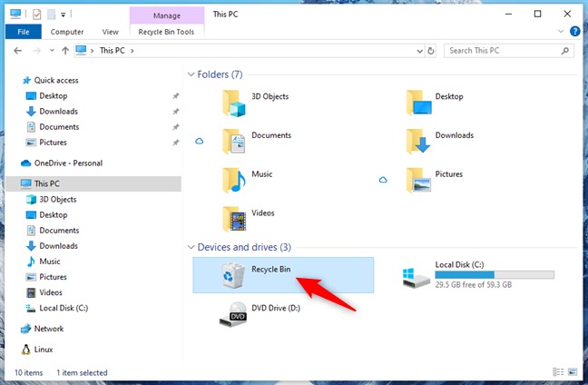
Task: Select This PC in navigation pane
Action: pos(93,183)
